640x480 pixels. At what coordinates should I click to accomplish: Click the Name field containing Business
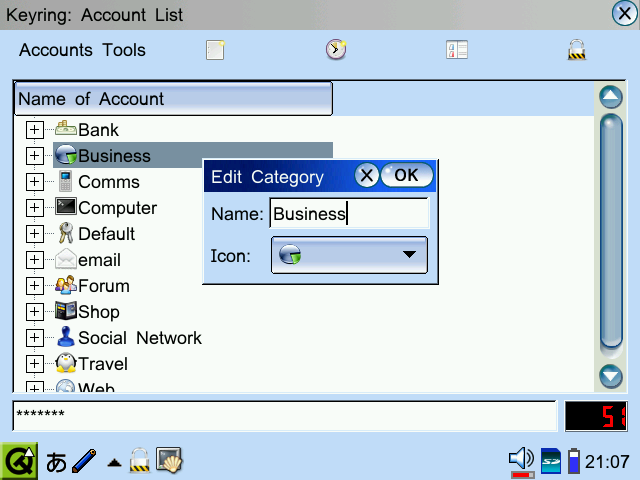click(x=348, y=213)
